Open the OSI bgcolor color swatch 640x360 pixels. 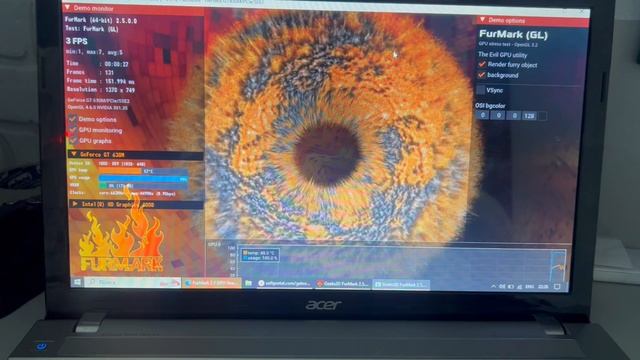coord(542,116)
